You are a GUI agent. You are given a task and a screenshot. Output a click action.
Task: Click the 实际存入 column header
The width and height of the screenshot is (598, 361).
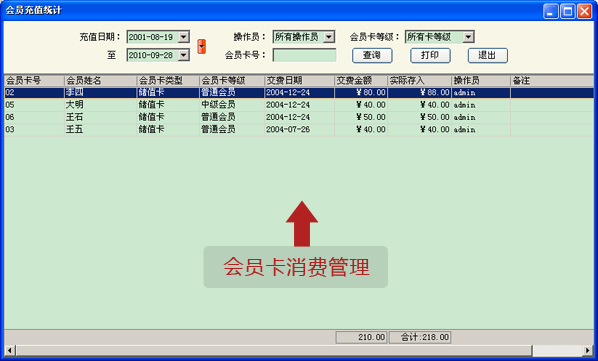(420, 80)
